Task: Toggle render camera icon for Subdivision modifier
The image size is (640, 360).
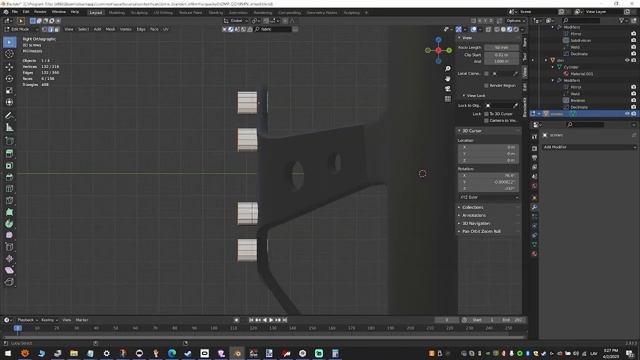Action: click(x=633, y=40)
